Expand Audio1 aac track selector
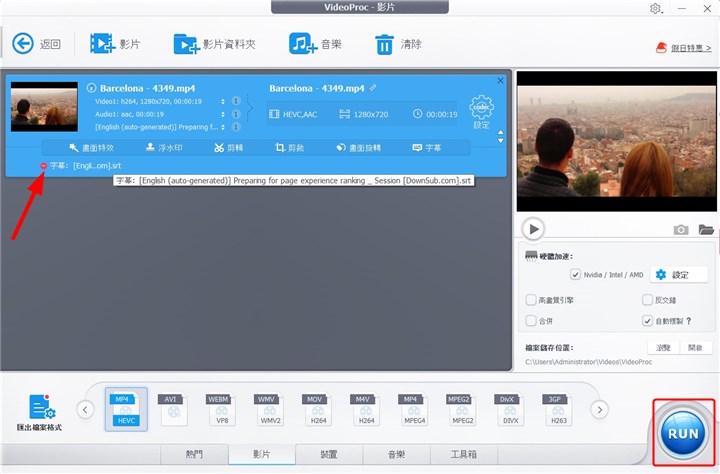The height and width of the screenshot is (474, 720). (x=223, y=114)
